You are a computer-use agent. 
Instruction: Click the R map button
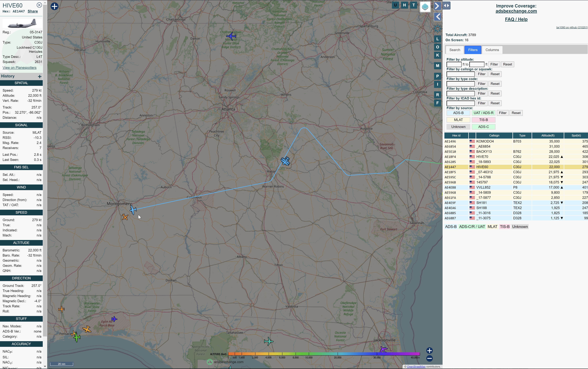pyautogui.click(x=437, y=95)
